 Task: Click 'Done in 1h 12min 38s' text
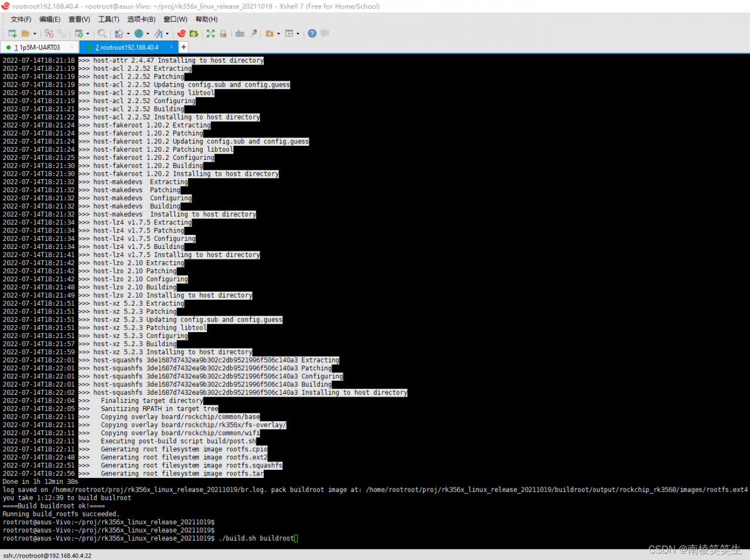click(x=40, y=482)
